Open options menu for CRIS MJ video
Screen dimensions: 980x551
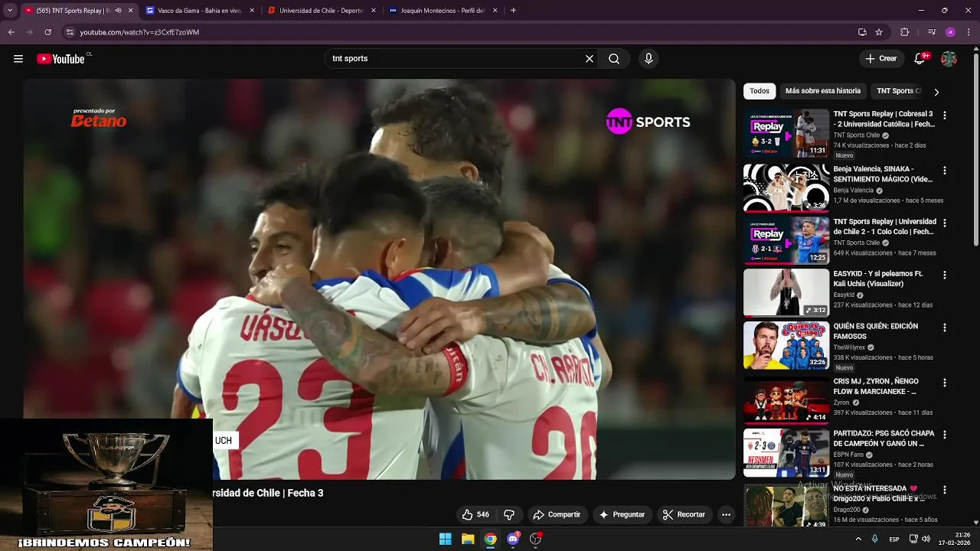[944, 383]
